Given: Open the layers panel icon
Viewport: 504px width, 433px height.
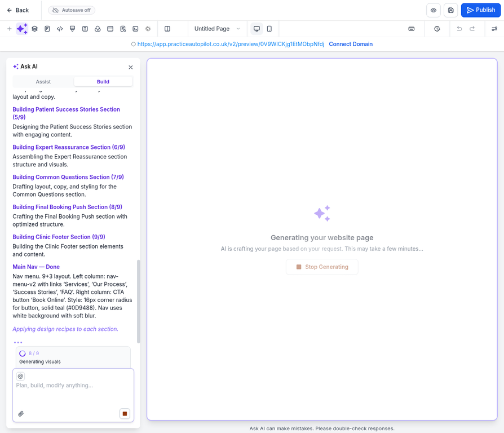Looking at the screenshot, I should click(35, 29).
